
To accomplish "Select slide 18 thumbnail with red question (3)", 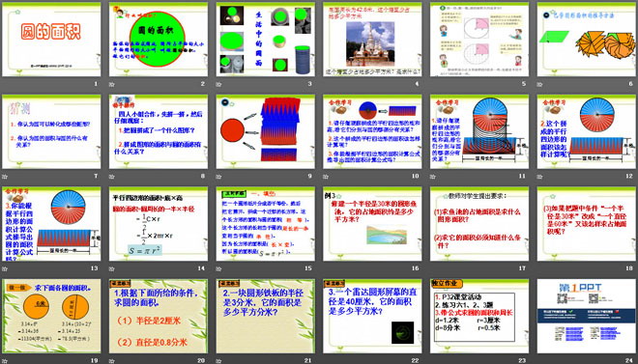I will (x=587, y=223).
